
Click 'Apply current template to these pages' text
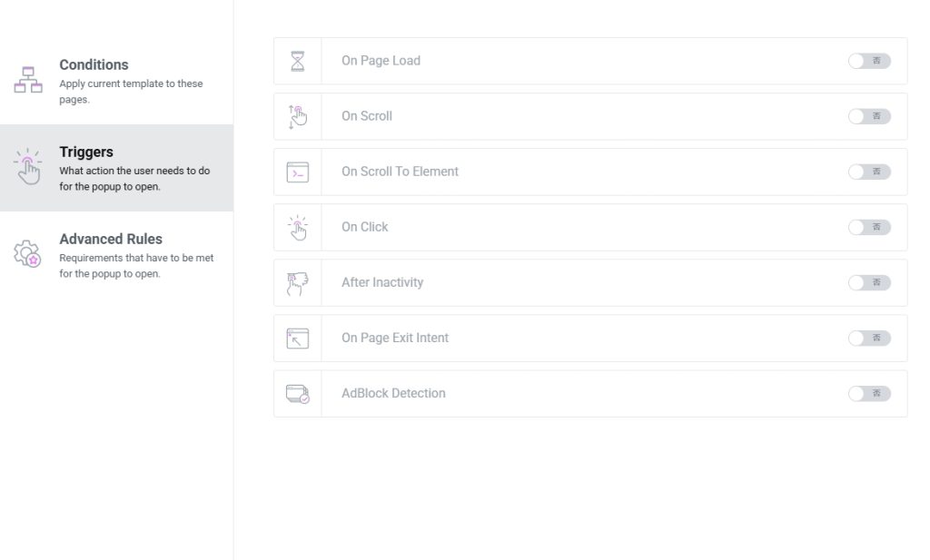(131, 92)
